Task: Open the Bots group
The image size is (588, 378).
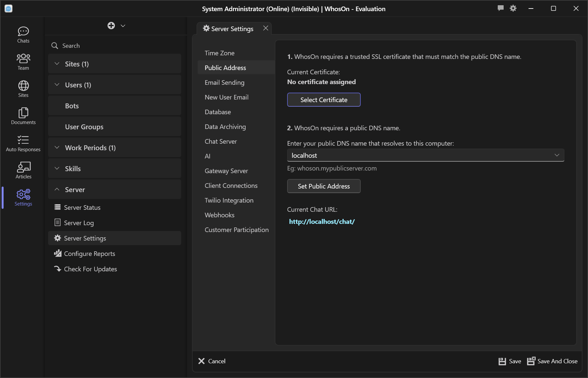Action: click(114, 106)
